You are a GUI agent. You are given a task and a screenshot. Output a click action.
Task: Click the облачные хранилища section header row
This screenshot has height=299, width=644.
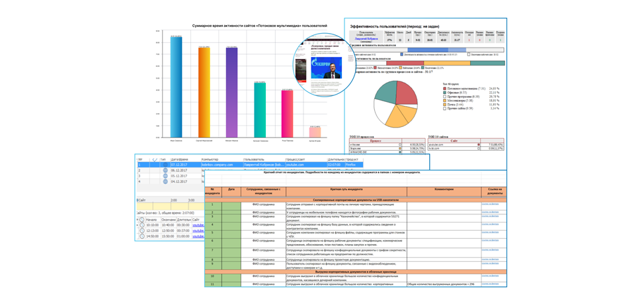(x=356, y=271)
